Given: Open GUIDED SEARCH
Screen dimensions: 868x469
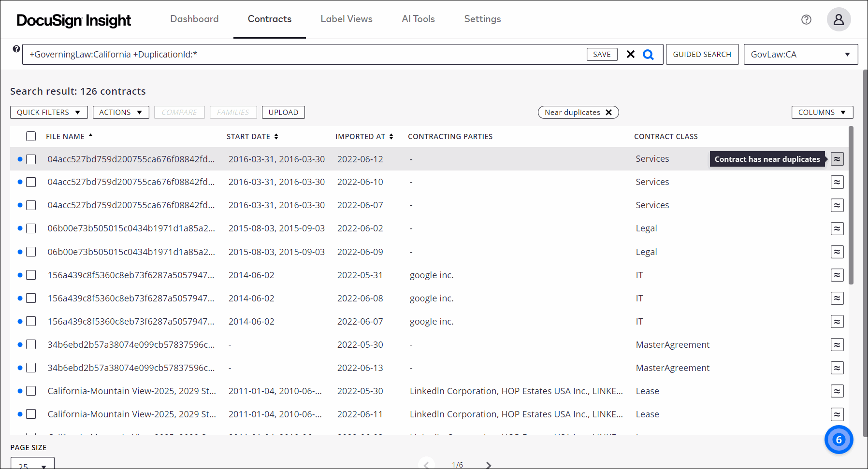Looking at the screenshot, I should pos(702,54).
